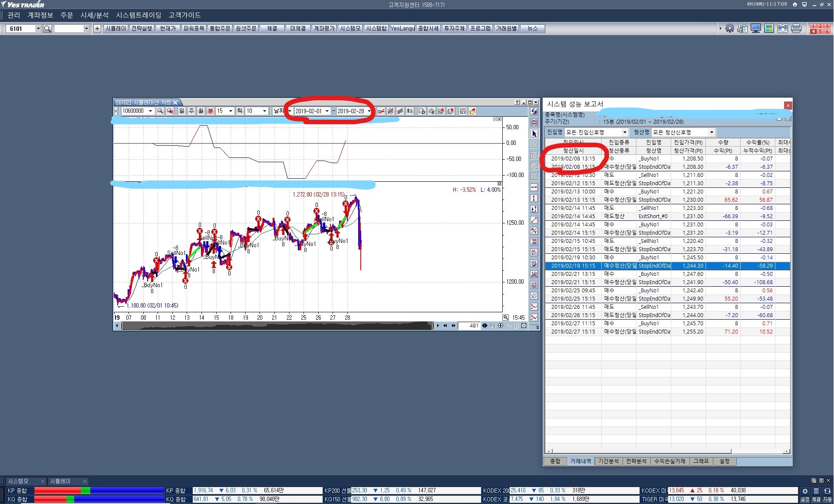Switch to the 기간분석 report tab
834x504 pixels.
[x=608, y=461]
